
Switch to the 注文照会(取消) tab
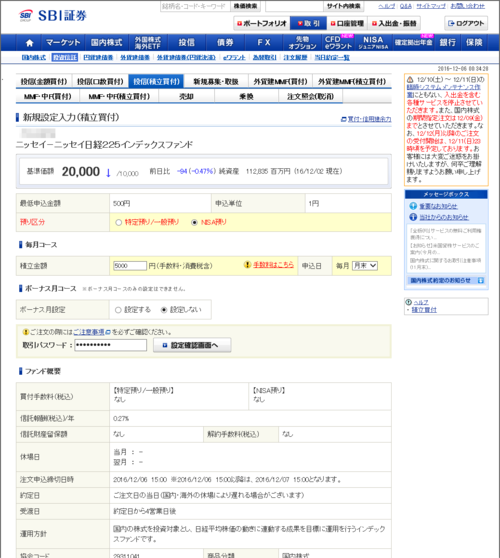click(x=310, y=96)
